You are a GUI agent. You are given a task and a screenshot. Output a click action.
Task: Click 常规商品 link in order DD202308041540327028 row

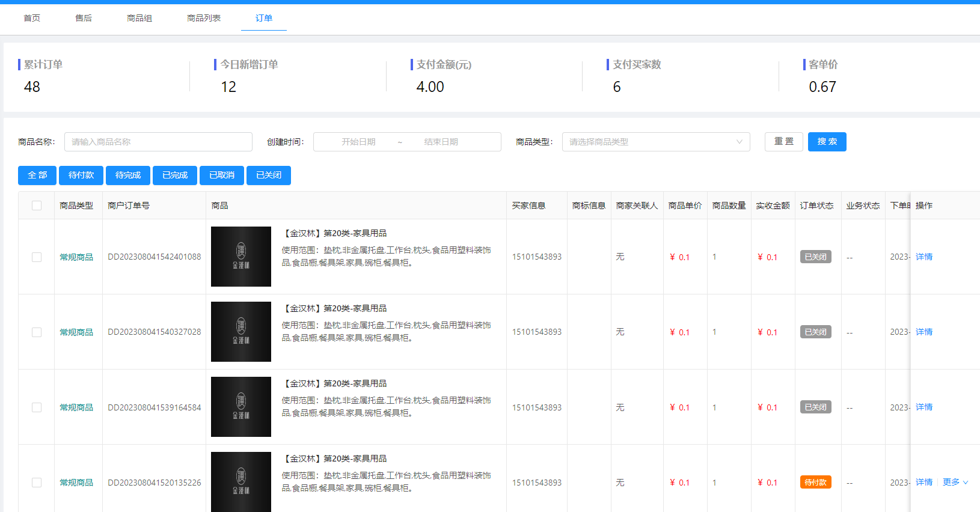pos(76,332)
